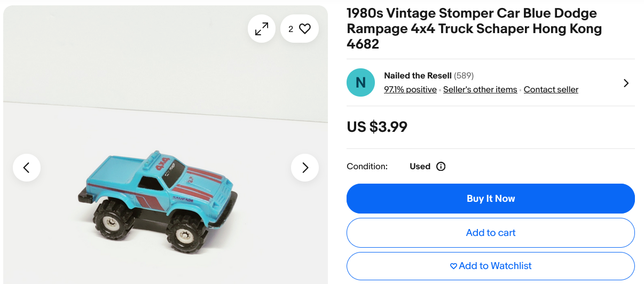Screen dimensions: 644x284
Task: Toggle the heart icon on the photo
Action: [305, 29]
